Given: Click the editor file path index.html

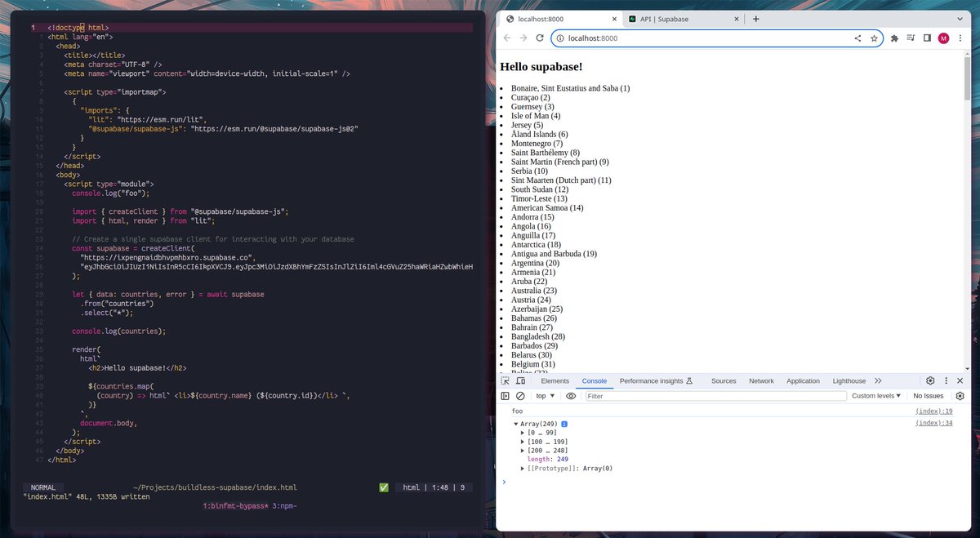Looking at the screenshot, I should [215, 487].
